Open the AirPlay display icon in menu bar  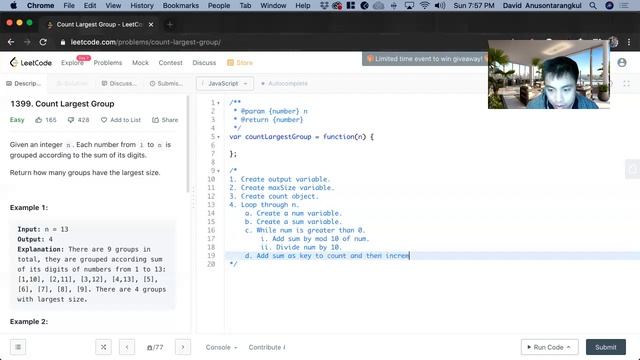(409, 5)
